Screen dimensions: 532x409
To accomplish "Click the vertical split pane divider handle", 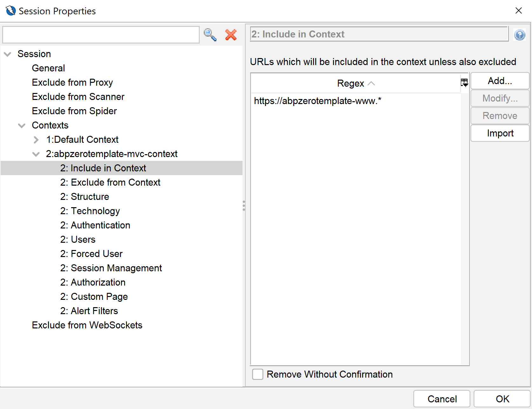I will point(244,206).
